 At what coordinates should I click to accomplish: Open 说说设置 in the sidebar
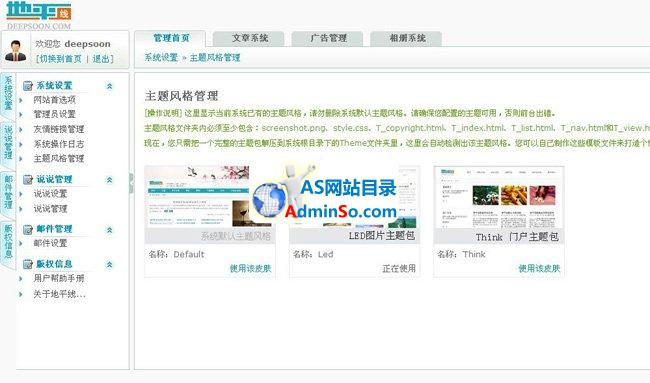(x=51, y=194)
